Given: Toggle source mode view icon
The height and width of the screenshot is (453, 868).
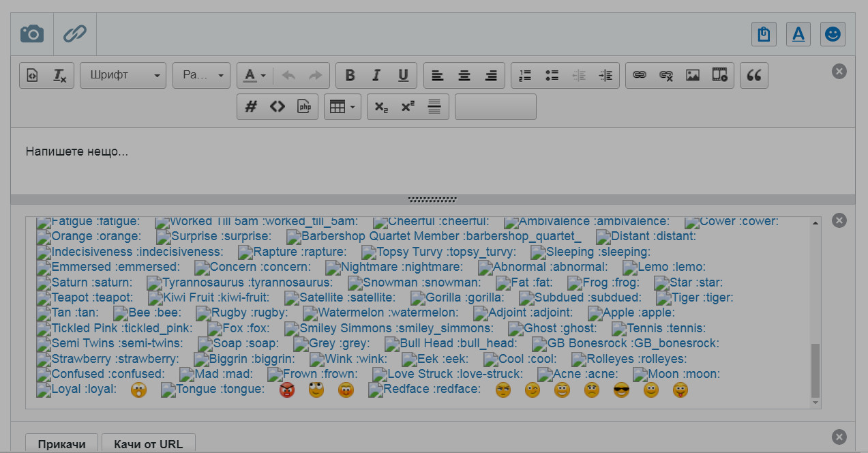Looking at the screenshot, I should 33,75.
